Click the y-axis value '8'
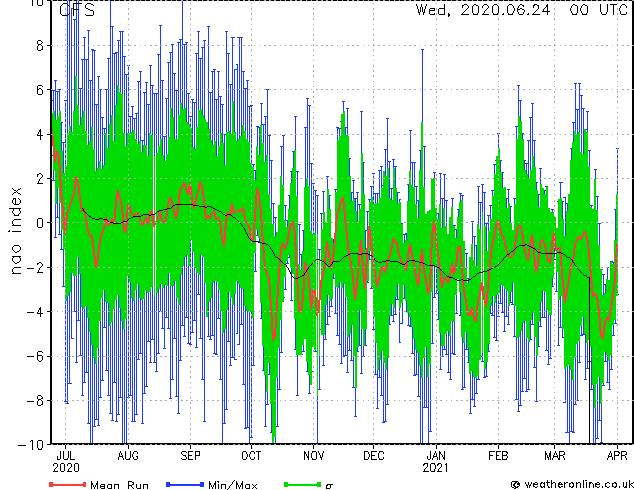Viewport: 634px width, 490px height. point(40,46)
